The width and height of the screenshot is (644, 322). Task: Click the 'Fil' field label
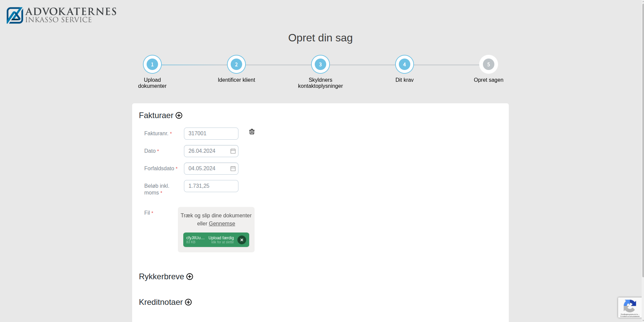pos(147,213)
